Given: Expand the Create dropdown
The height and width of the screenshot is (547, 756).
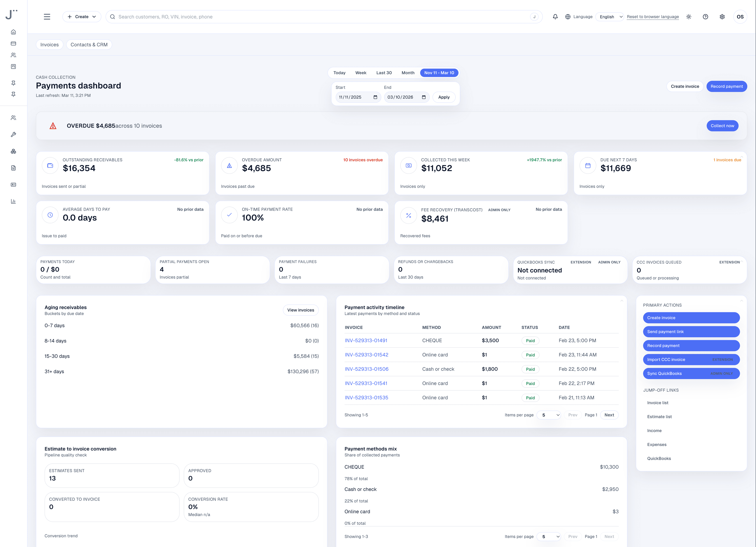Looking at the screenshot, I should 82,17.
